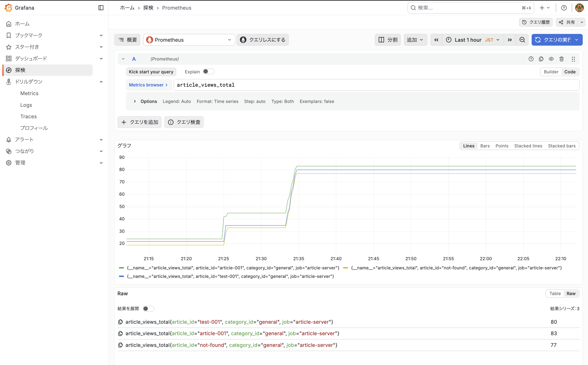588x365 pixels.
Task: Turn on the 結果を展開 switch
Action: click(x=148, y=309)
